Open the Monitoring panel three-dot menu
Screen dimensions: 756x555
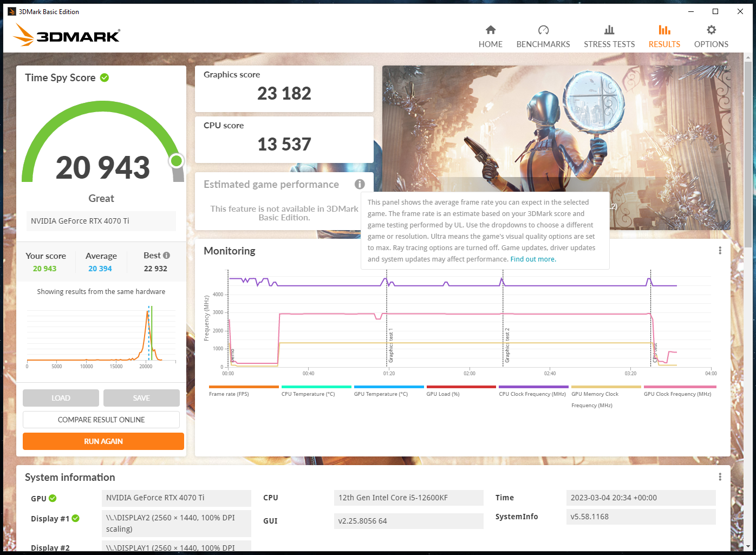pos(720,251)
